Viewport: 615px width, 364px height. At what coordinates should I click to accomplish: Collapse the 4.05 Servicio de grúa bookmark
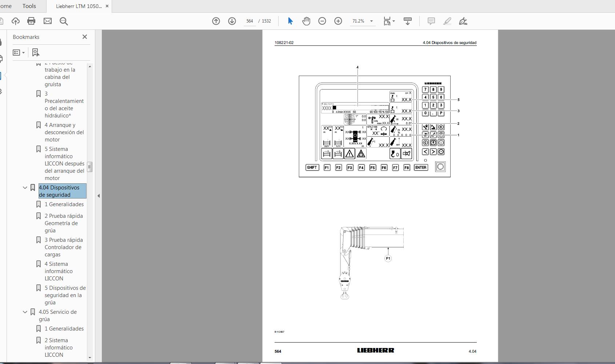coord(25,312)
